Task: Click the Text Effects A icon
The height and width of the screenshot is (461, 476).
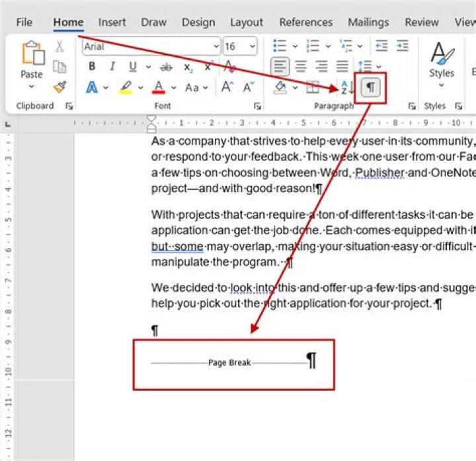Action: pyautogui.click(x=92, y=87)
